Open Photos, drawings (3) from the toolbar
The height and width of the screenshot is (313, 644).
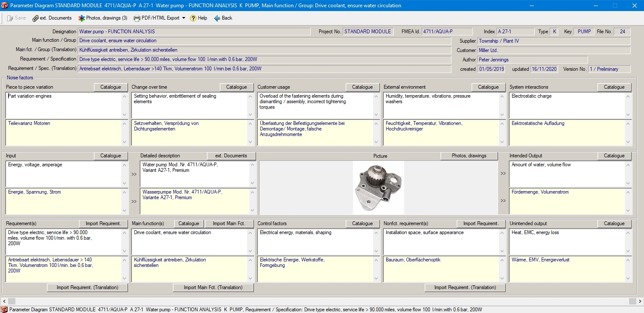pos(103,18)
